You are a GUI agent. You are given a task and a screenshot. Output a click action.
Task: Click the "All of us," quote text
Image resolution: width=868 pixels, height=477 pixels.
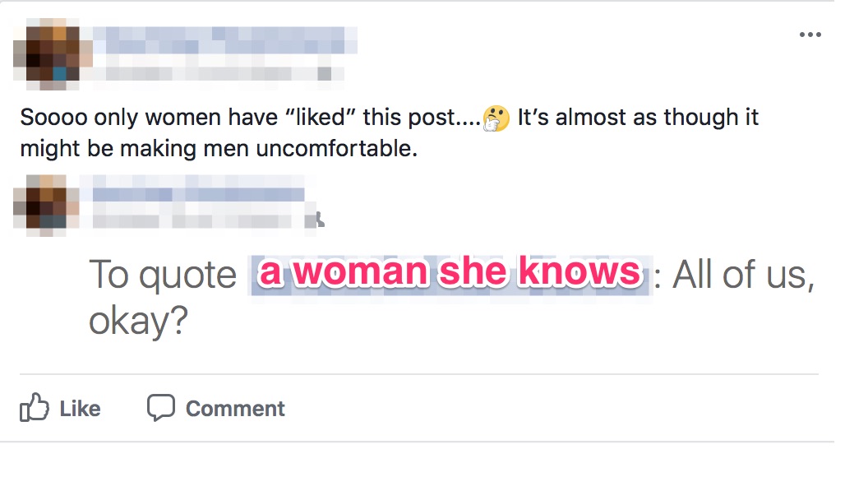(x=743, y=275)
